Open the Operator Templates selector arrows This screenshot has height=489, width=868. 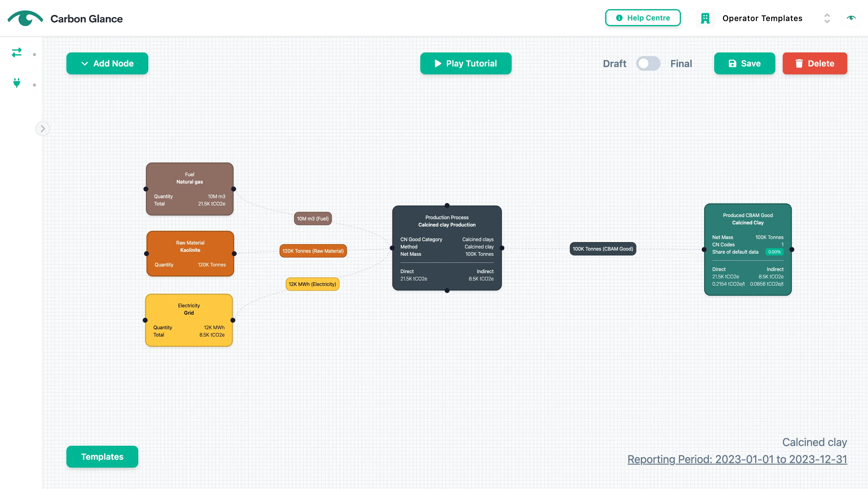click(827, 18)
